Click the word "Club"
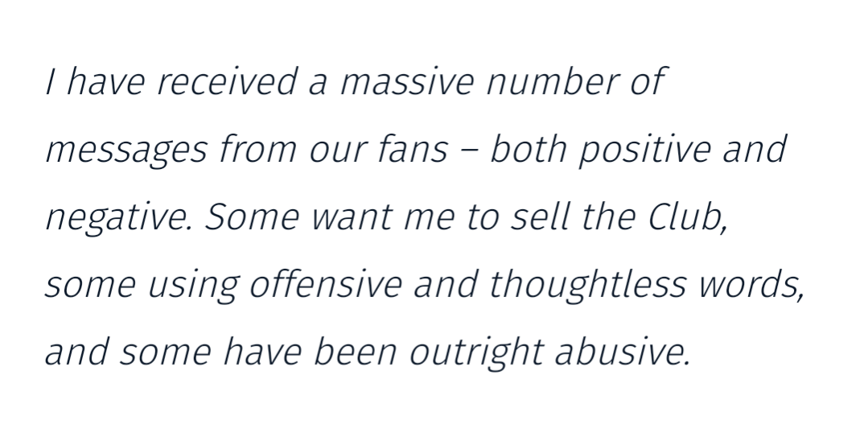This screenshot has height=429, width=868. (685, 217)
